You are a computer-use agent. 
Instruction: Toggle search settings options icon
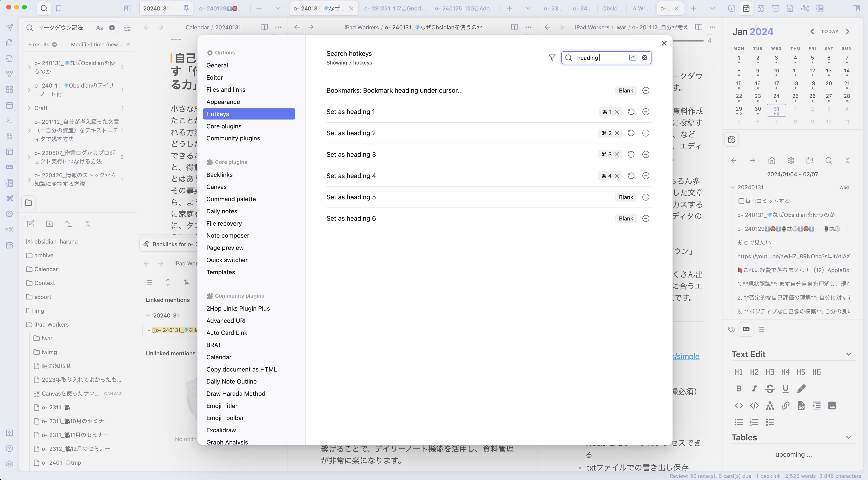(x=127, y=28)
